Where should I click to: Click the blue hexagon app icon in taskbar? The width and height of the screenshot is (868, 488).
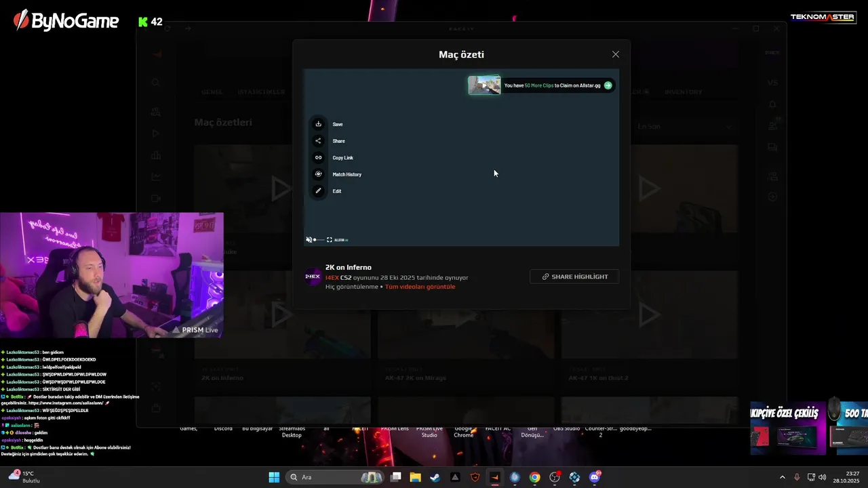pyautogui.click(x=574, y=477)
